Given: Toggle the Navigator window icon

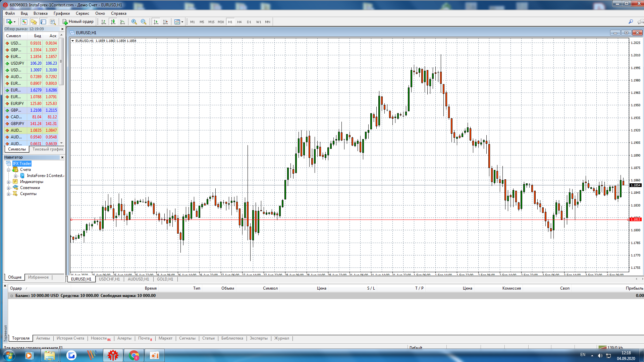Looking at the screenshot, I should click(34, 22).
